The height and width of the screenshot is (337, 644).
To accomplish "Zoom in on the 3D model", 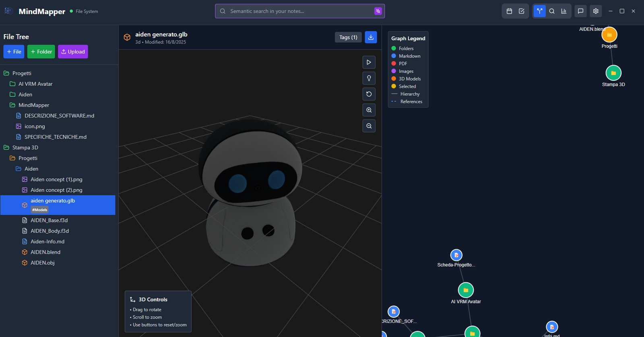I will 369,110.
